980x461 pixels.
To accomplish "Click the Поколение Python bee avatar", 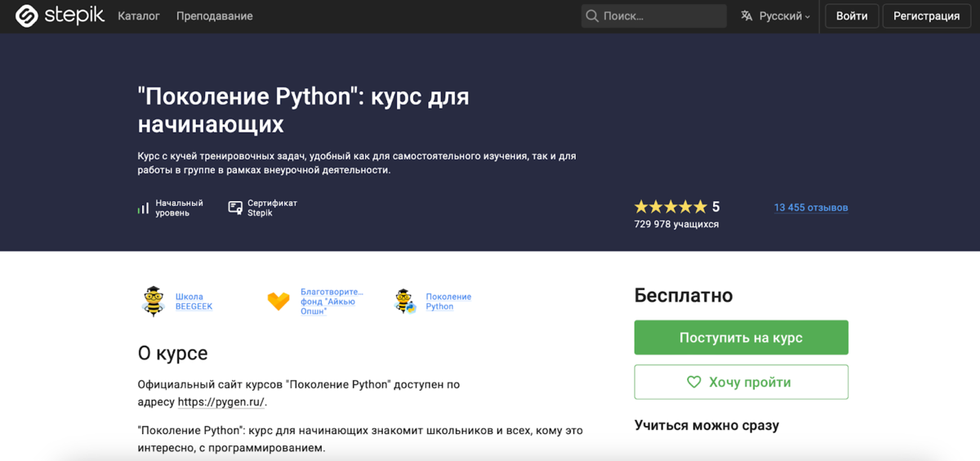I will coord(404,302).
